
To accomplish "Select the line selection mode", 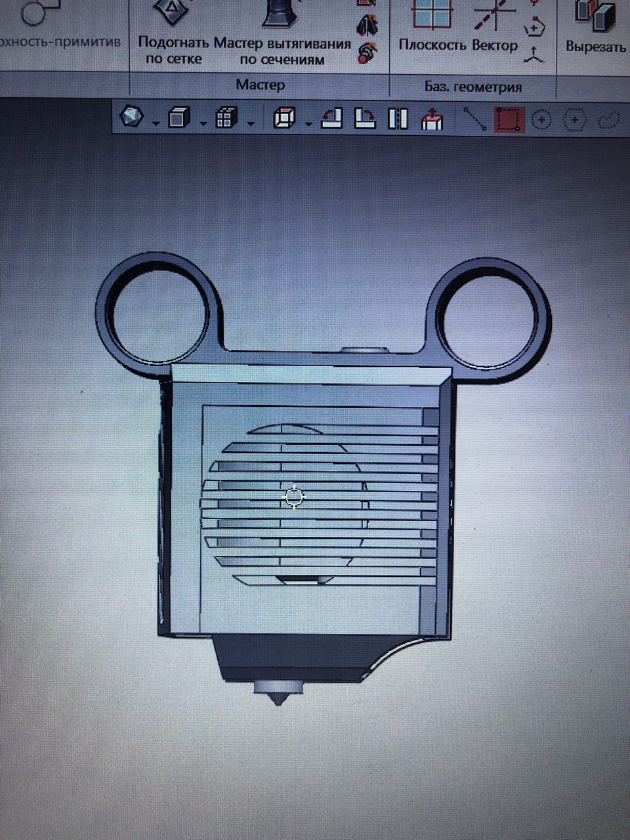I will point(474,119).
